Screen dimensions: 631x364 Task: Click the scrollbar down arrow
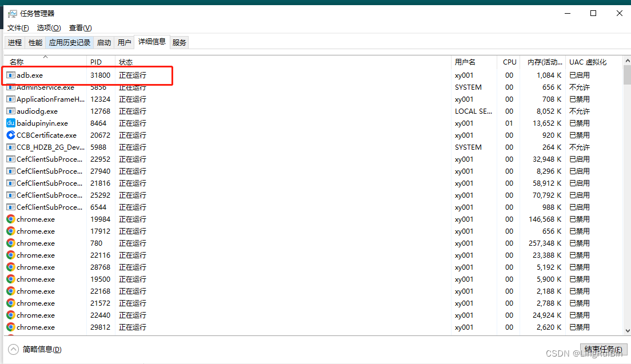tap(628, 331)
